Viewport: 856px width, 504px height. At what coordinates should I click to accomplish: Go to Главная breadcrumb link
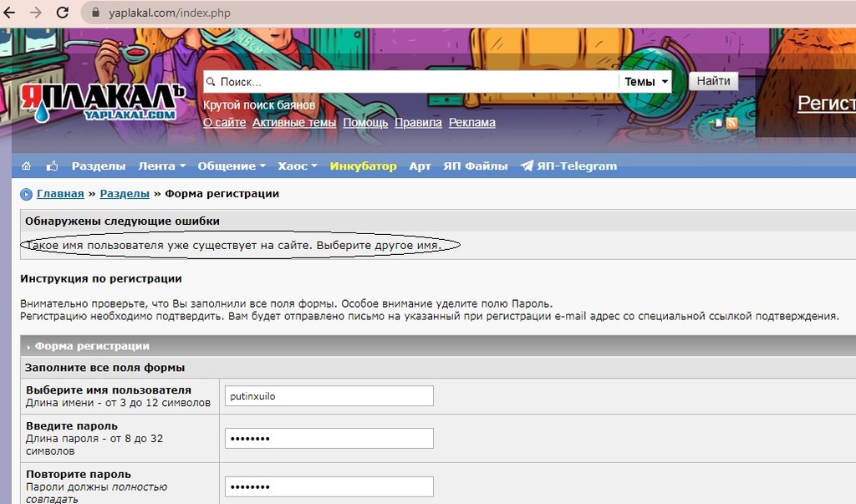tap(60, 194)
